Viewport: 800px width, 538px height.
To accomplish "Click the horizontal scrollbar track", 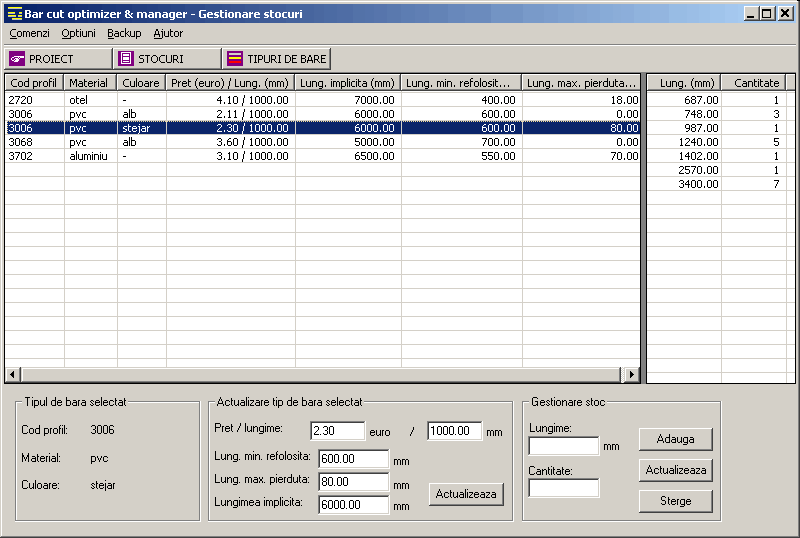I will pos(321,375).
